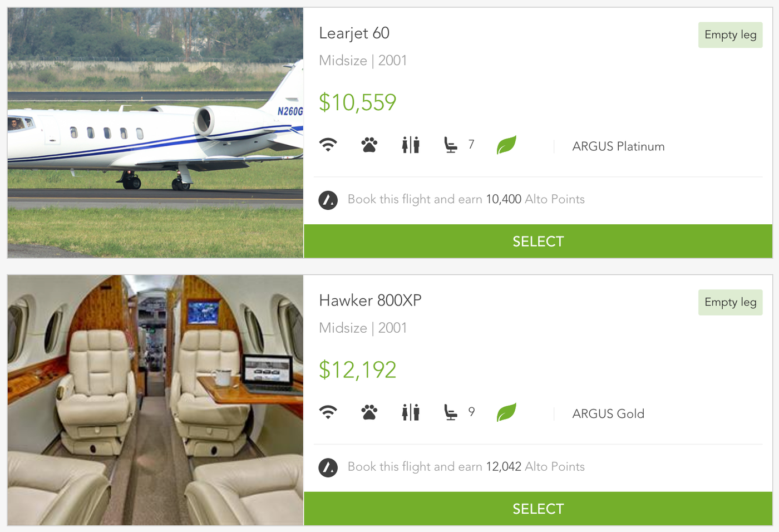Image resolution: width=779 pixels, height=532 pixels.
Task: Click the Wi-Fi icon on Learjet 60
Action: click(x=328, y=145)
